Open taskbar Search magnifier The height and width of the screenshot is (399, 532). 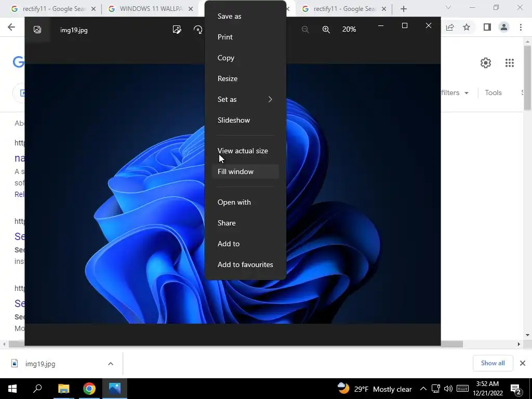(x=37, y=389)
